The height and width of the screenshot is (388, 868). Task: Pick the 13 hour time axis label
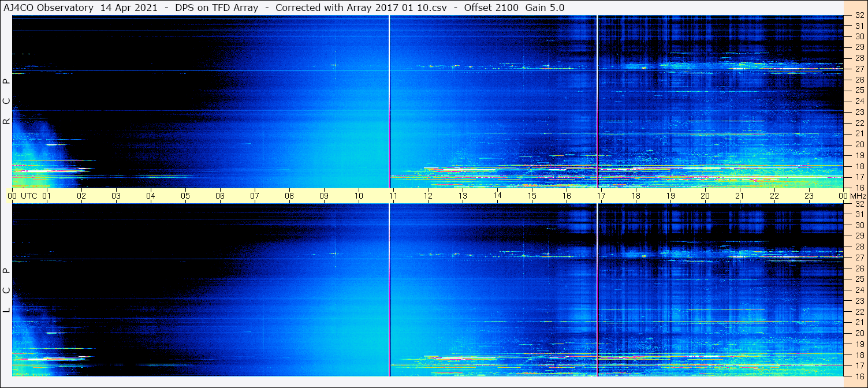[x=463, y=196]
